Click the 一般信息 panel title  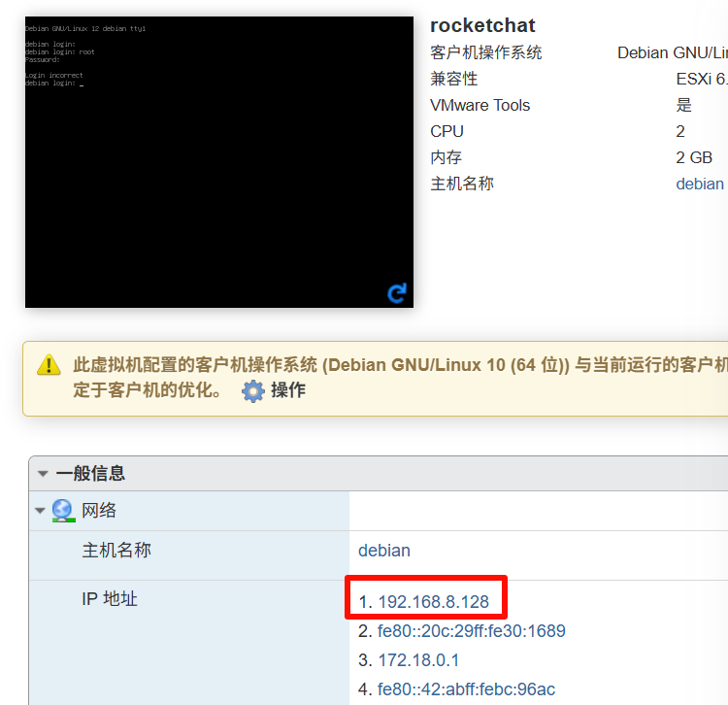(90, 473)
